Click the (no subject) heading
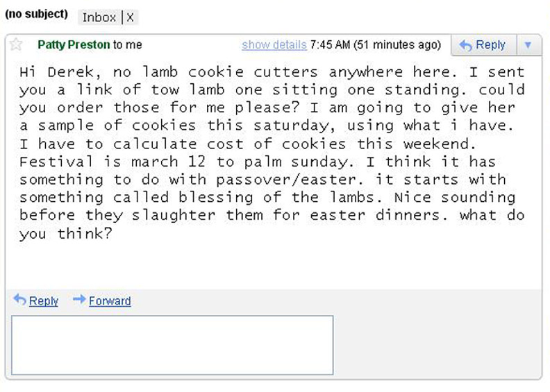Image resolution: width=550 pixels, height=392 pixels. coord(37,14)
